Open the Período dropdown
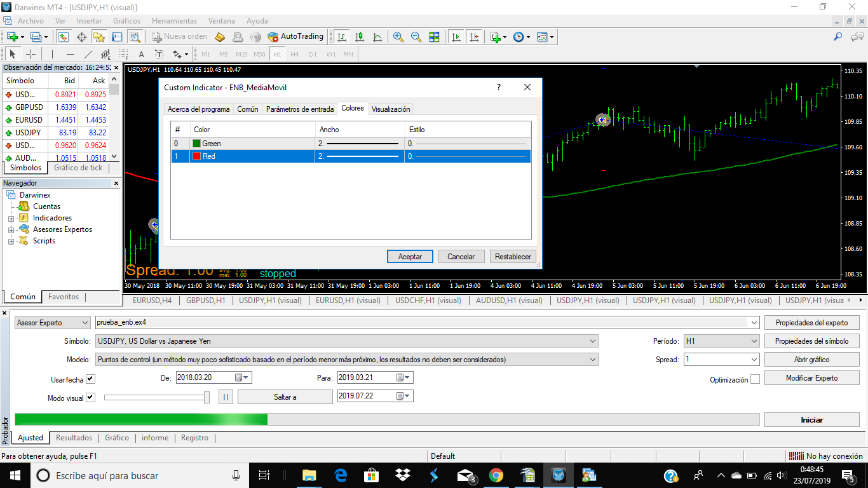The width and height of the screenshot is (868, 488). click(x=721, y=341)
